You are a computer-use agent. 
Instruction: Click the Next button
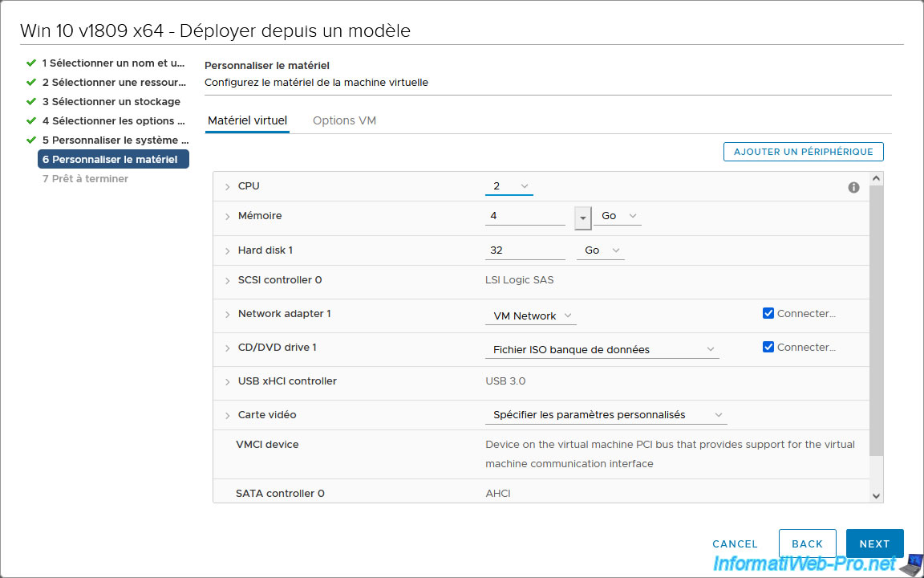tap(874, 543)
